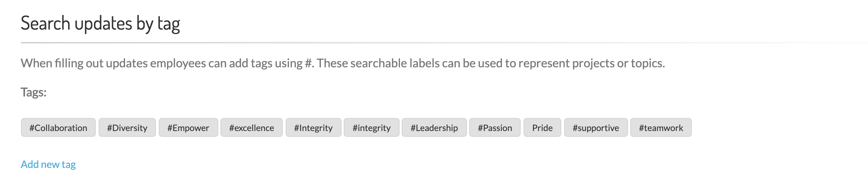Viewport: 868px width, 194px height.
Task: Click the "Search updates by tag" heading
Action: [x=100, y=24]
